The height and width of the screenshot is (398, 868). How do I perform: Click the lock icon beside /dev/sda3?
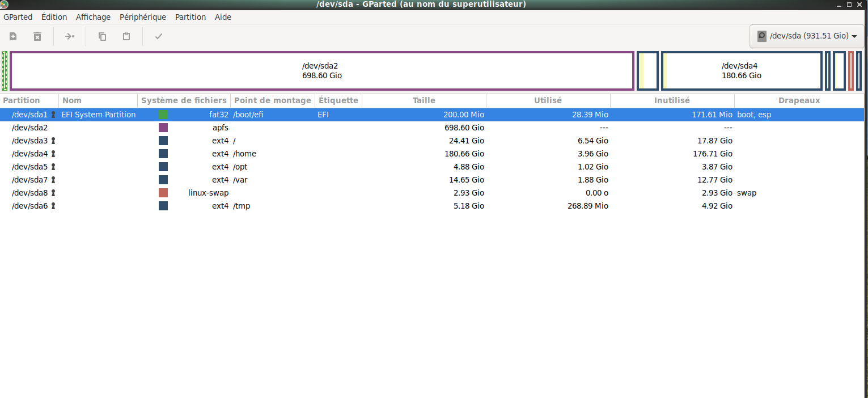[x=53, y=141]
